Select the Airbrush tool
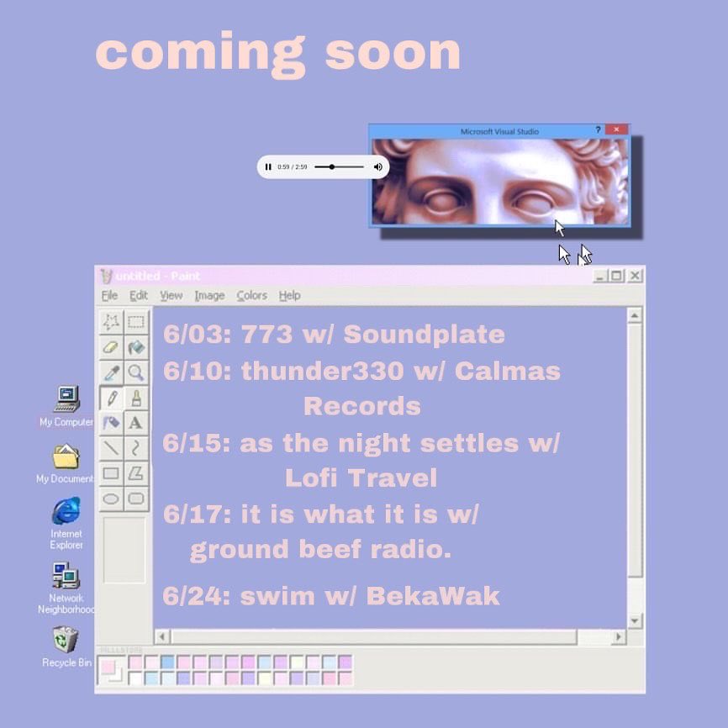The width and height of the screenshot is (728, 728). coord(111,421)
